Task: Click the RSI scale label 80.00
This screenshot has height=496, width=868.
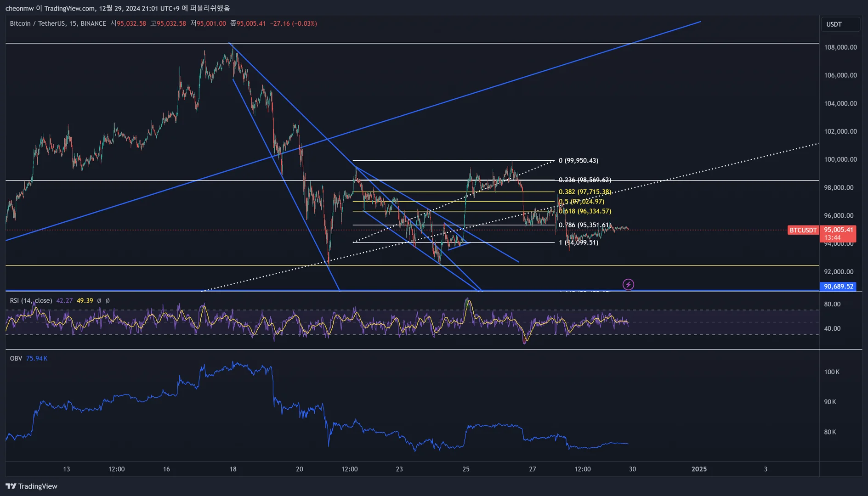Action: [832, 304]
